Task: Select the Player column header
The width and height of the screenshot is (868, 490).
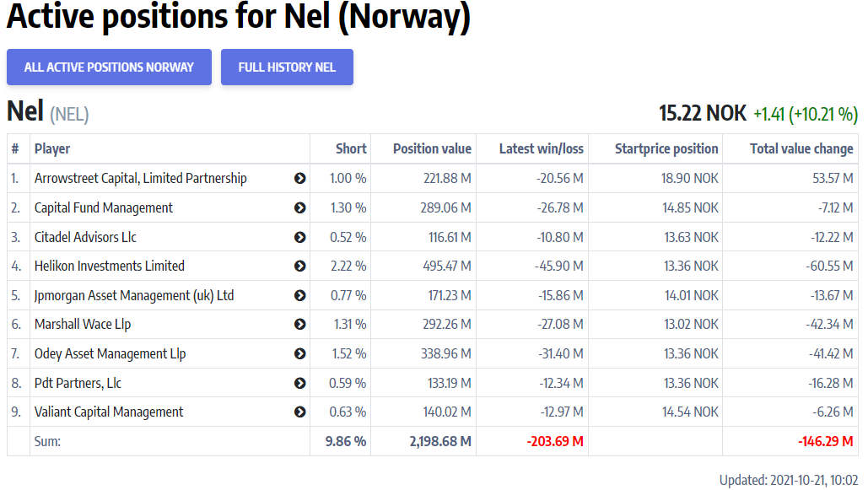Action: (x=51, y=148)
